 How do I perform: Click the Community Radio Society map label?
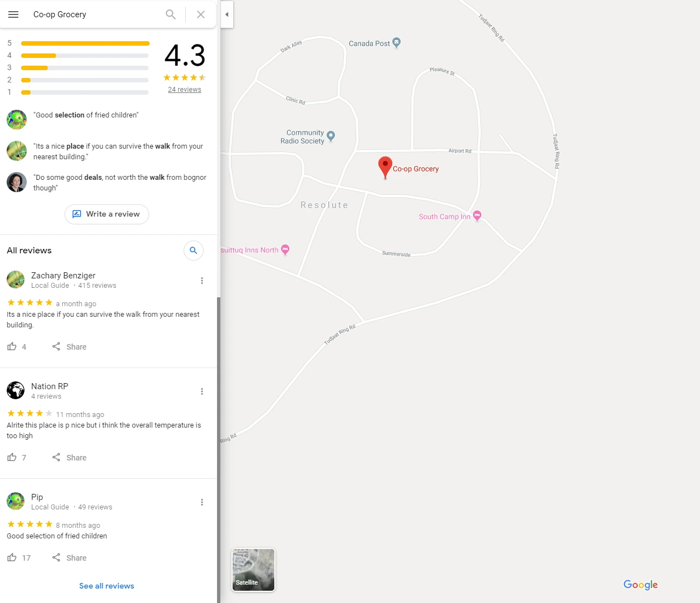click(302, 137)
